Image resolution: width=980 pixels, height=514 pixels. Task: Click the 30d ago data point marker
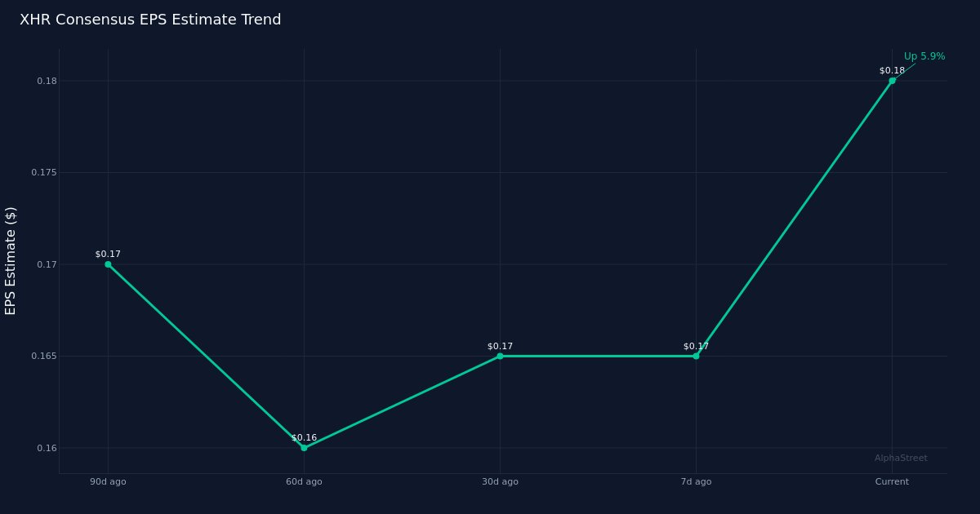(x=500, y=356)
